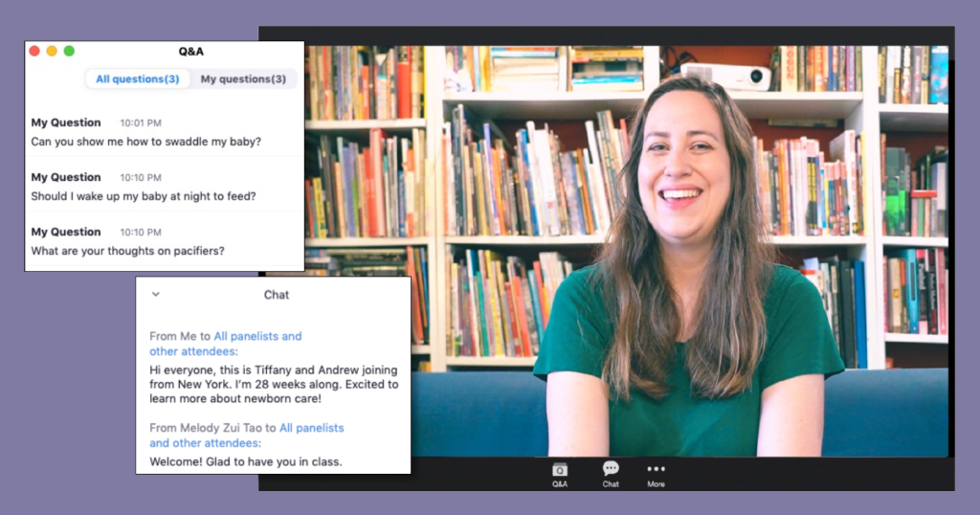
Task: Minimize the Q&A window with yellow button
Action: pyautogui.click(x=52, y=51)
